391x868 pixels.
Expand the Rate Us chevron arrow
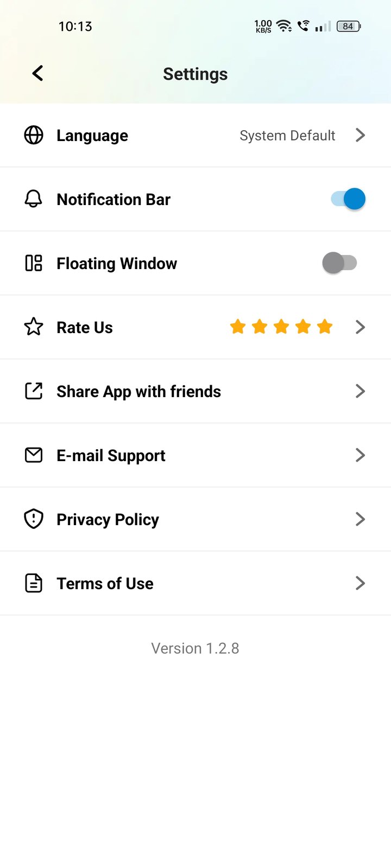(x=360, y=327)
